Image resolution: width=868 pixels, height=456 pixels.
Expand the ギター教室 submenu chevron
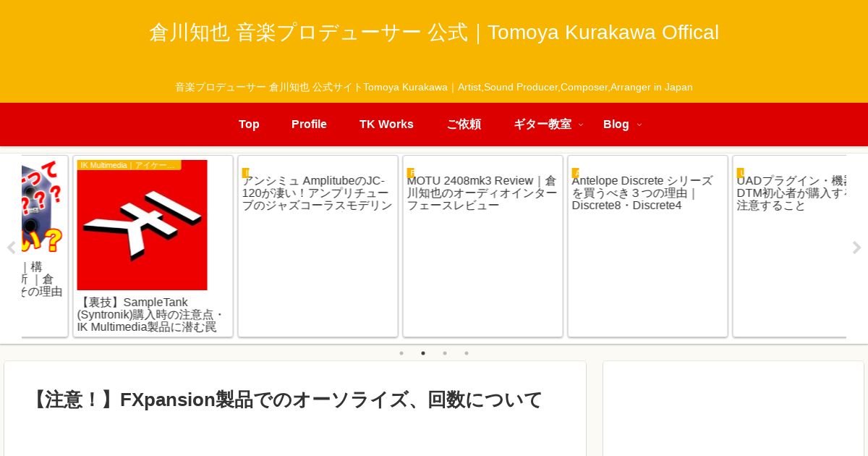[580, 124]
